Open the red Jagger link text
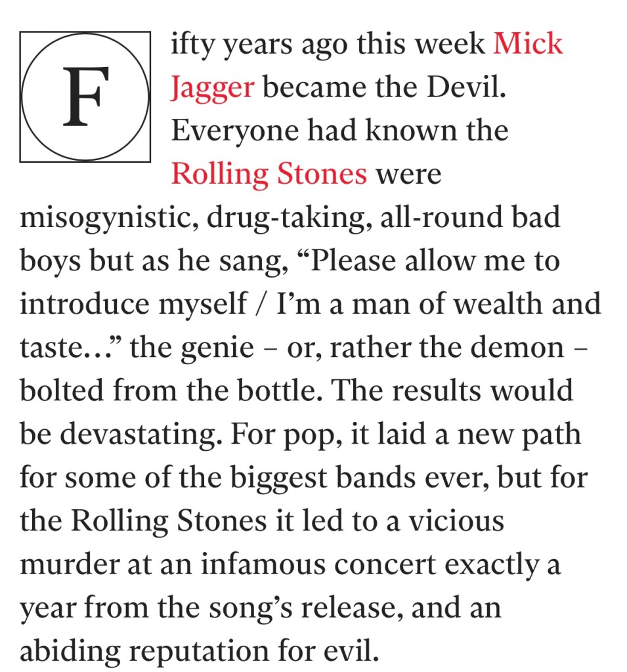The image size is (627, 672). click(x=213, y=89)
